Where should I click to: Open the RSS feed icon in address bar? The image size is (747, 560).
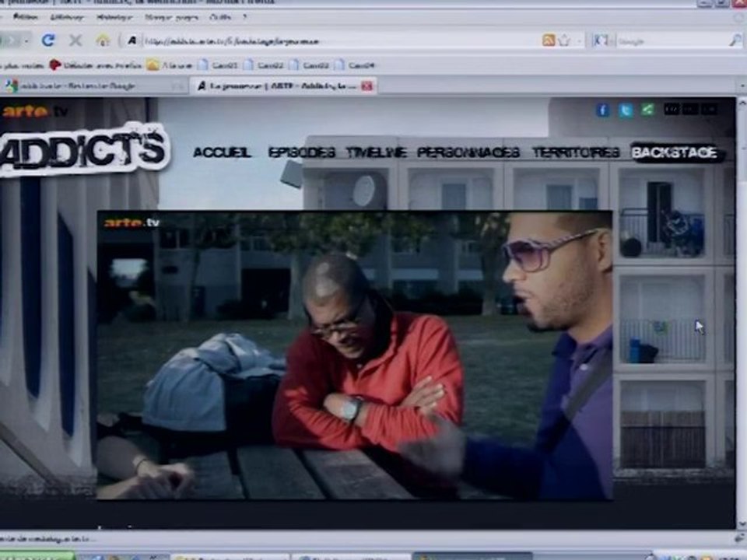pyautogui.click(x=549, y=40)
